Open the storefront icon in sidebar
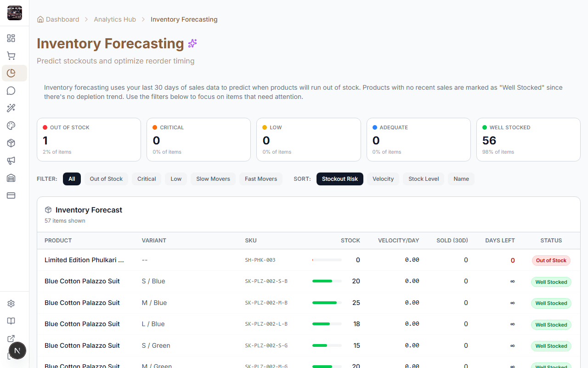Viewport: 588px width, 368px height. click(x=11, y=178)
